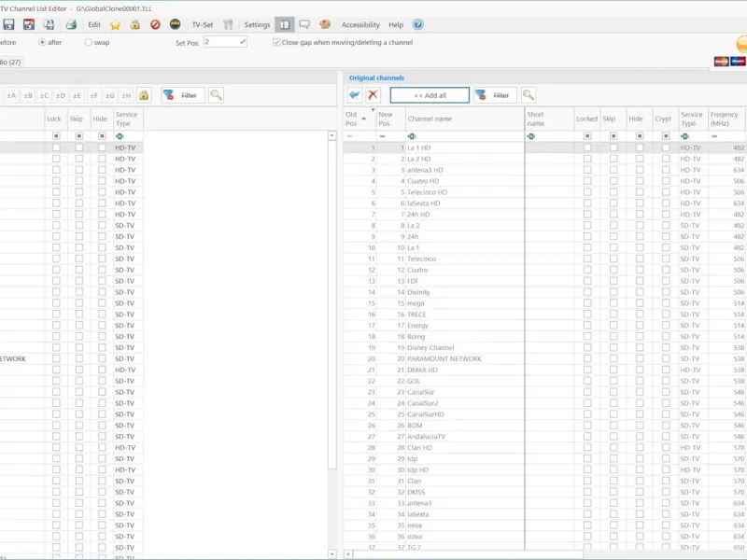Open the Settings menu
This screenshot has width=747, height=560.
pyautogui.click(x=258, y=25)
